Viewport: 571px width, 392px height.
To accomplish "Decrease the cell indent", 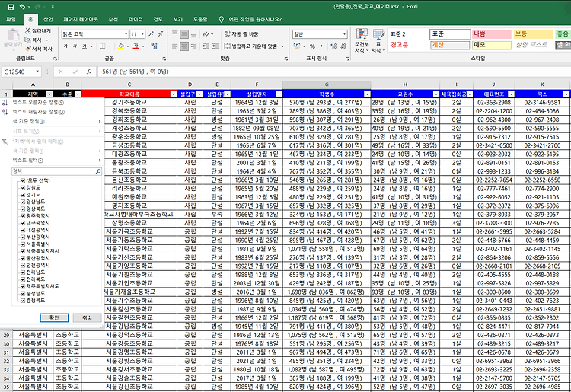I will point(206,46).
